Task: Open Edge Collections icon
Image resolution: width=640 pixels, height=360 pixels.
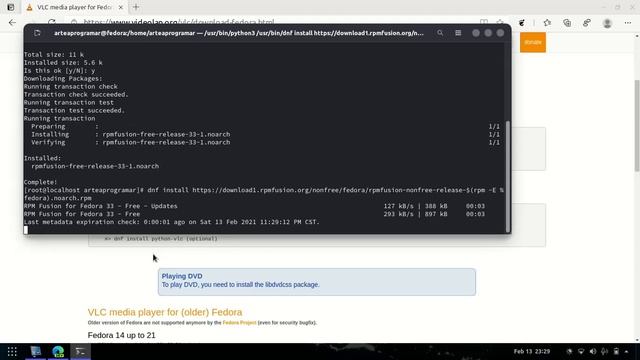Action: tap(567, 23)
